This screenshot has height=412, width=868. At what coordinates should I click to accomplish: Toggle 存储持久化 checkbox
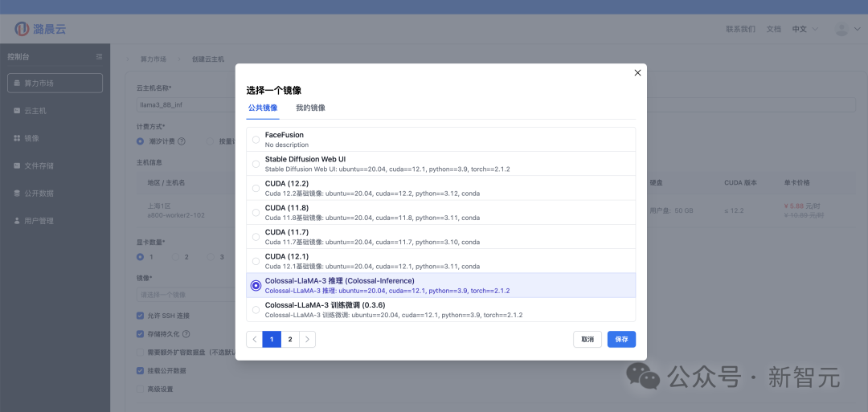(140, 334)
